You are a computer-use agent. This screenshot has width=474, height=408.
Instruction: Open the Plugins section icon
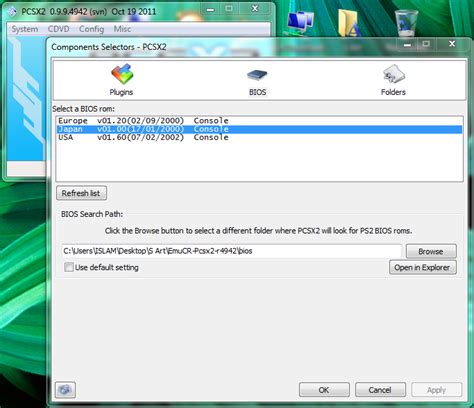coord(122,74)
